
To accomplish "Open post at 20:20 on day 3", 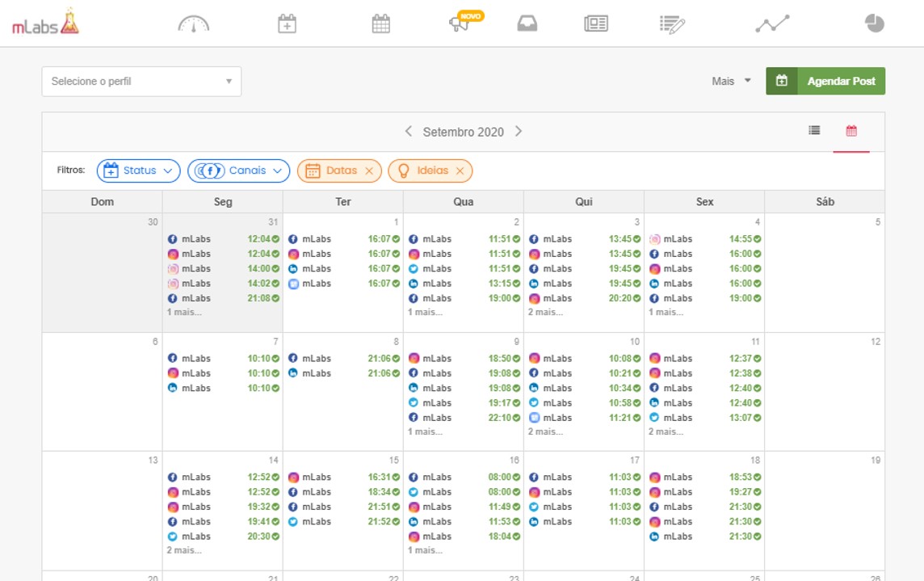I will coord(584,298).
